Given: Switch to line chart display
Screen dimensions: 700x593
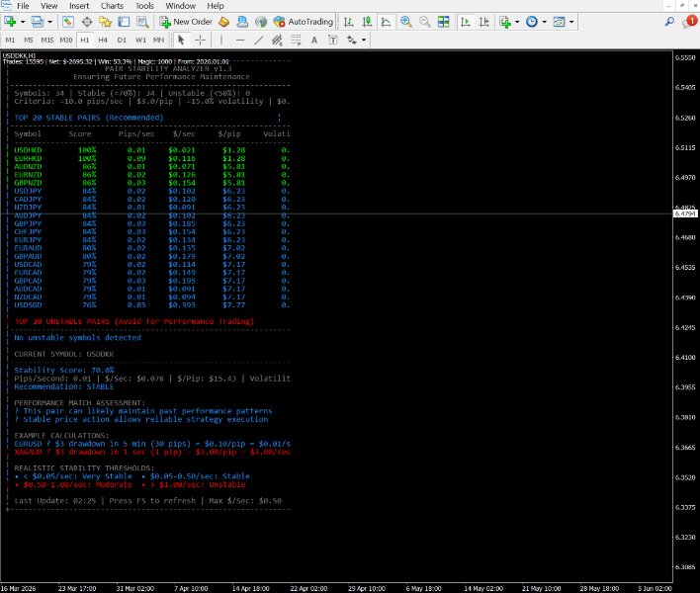Looking at the screenshot, I should [386, 22].
